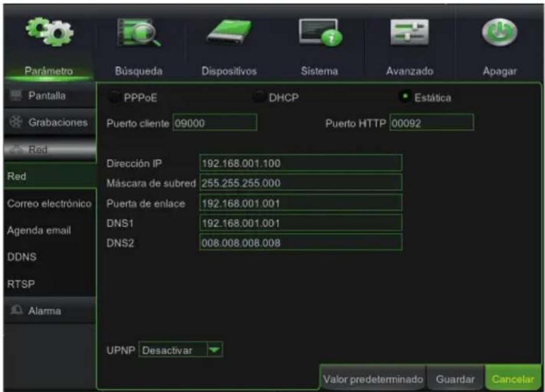This screenshot has width=545, height=392.
Task: Switch to the Avanzado tab label
Action: [409, 71]
